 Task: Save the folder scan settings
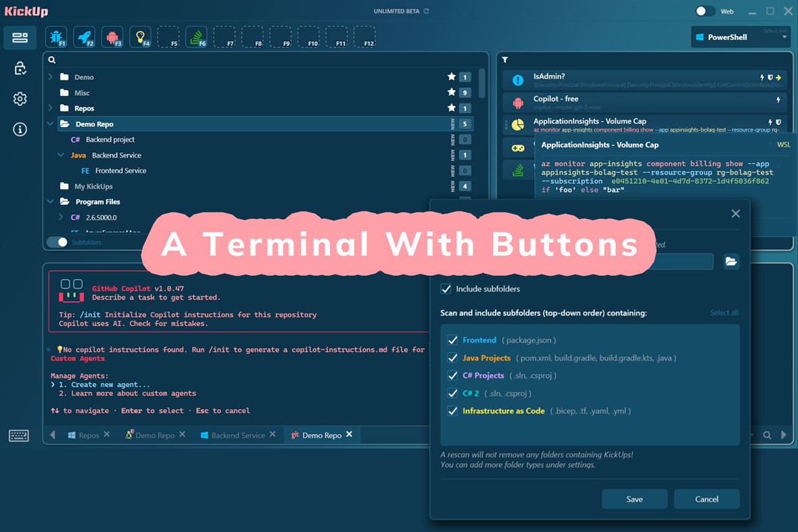(x=634, y=499)
